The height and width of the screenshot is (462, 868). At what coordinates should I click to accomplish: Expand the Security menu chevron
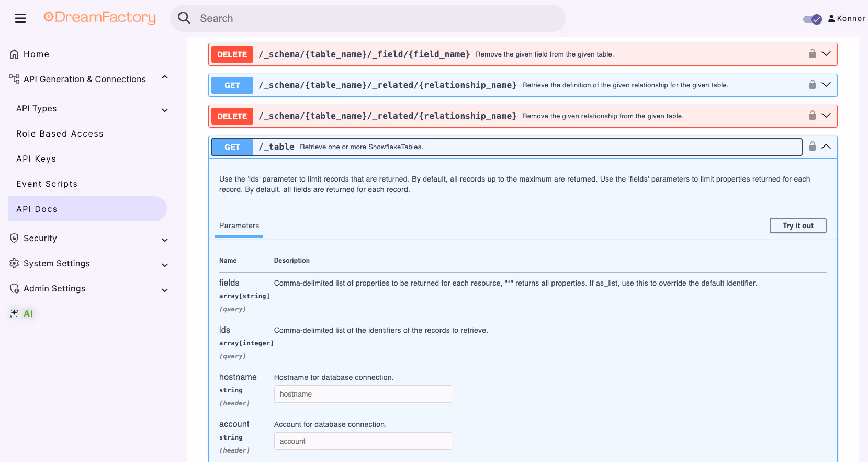(x=165, y=240)
